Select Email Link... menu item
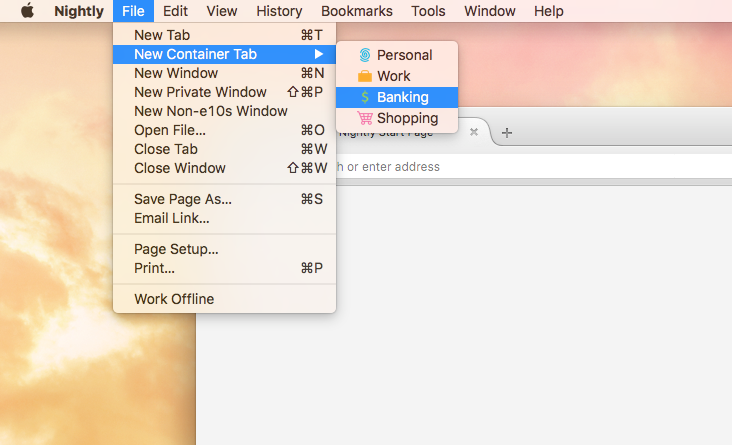 [224, 218]
